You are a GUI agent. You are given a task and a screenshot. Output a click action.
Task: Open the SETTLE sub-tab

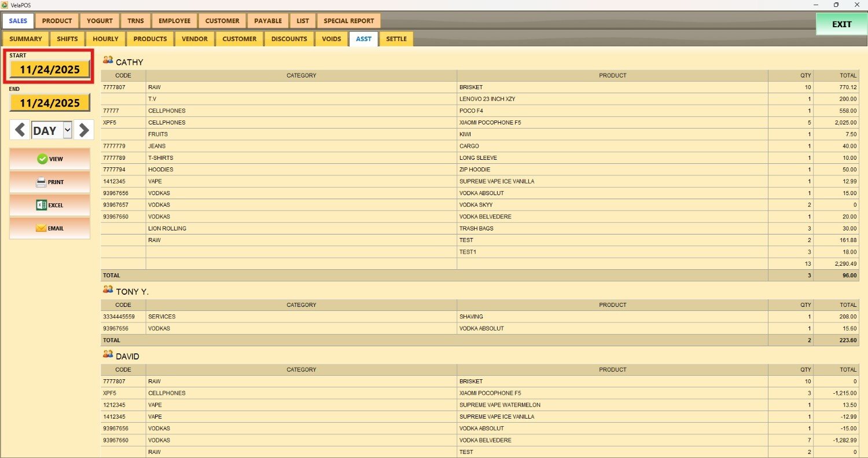click(x=396, y=39)
